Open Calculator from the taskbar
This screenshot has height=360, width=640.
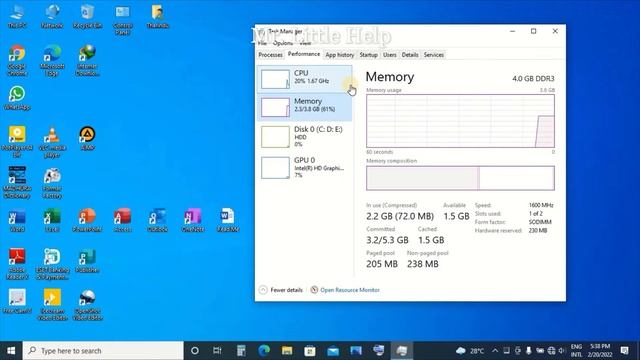click(x=241, y=351)
